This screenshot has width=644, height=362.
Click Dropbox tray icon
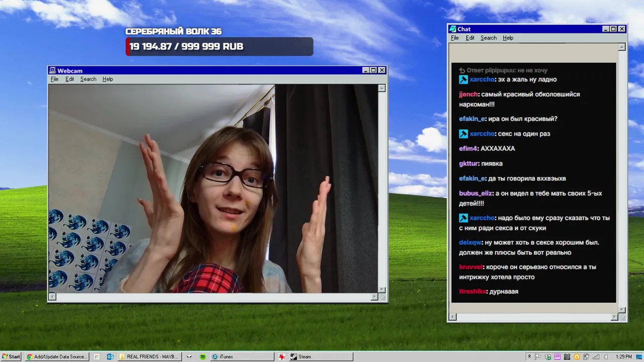coord(548,356)
